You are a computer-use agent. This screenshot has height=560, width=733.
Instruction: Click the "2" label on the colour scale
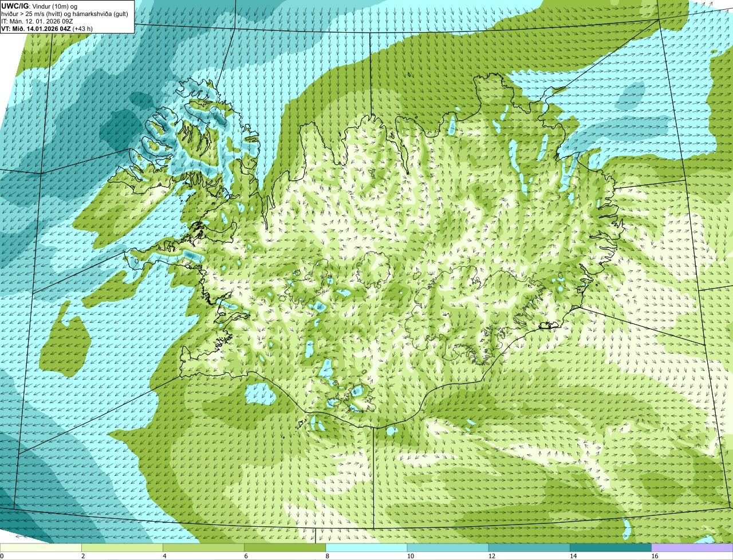tap(83, 556)
